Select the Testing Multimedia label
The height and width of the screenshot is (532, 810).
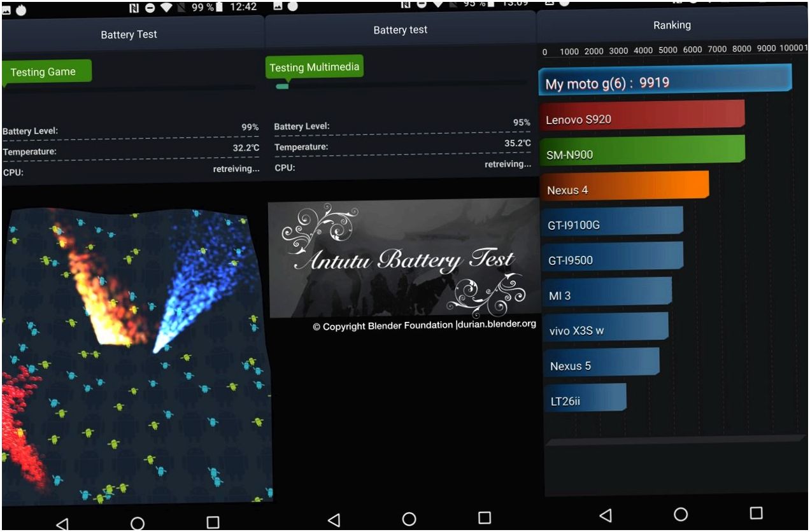pos(315,67)
